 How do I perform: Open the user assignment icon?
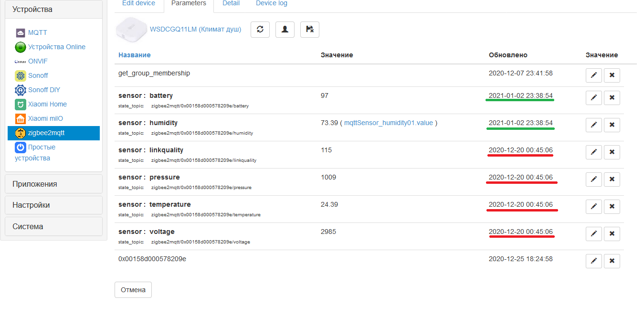click(x=285, y=29)
